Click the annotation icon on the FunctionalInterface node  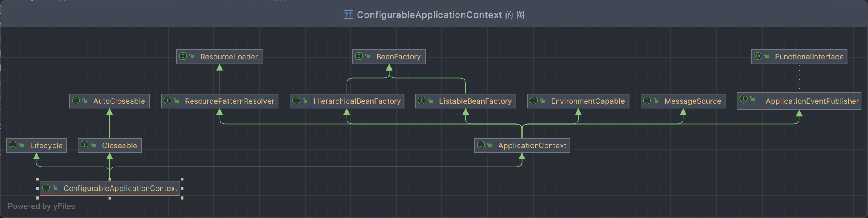point(757,56)
